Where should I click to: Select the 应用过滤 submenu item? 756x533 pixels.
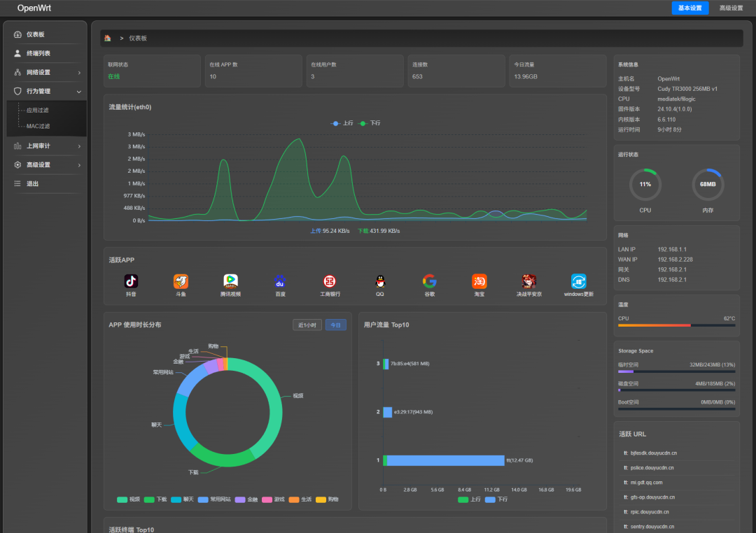38,110
